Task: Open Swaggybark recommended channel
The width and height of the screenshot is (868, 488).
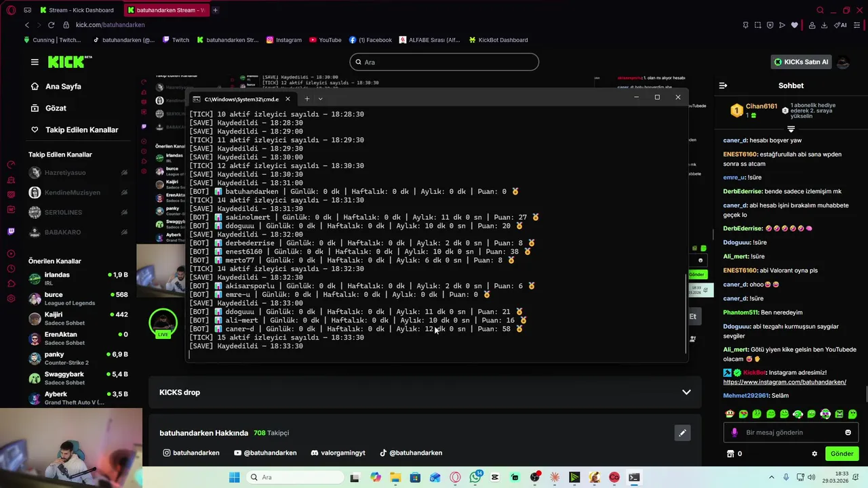Action: 78,378
